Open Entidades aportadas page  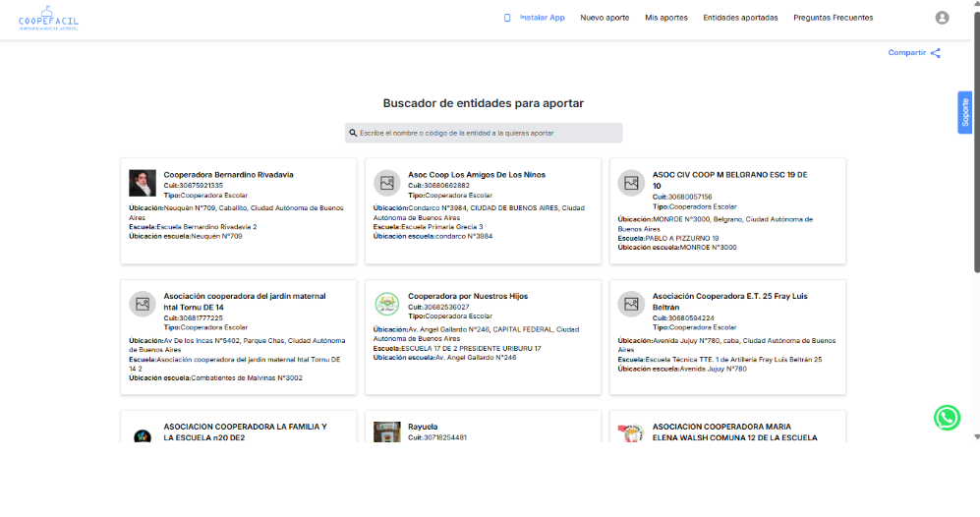[x=740, y=18]
